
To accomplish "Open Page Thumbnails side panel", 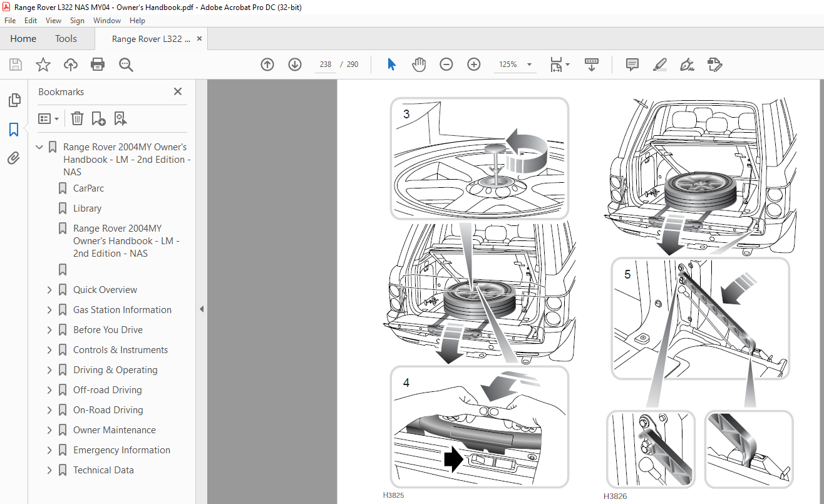I will [x=14, y=100].
